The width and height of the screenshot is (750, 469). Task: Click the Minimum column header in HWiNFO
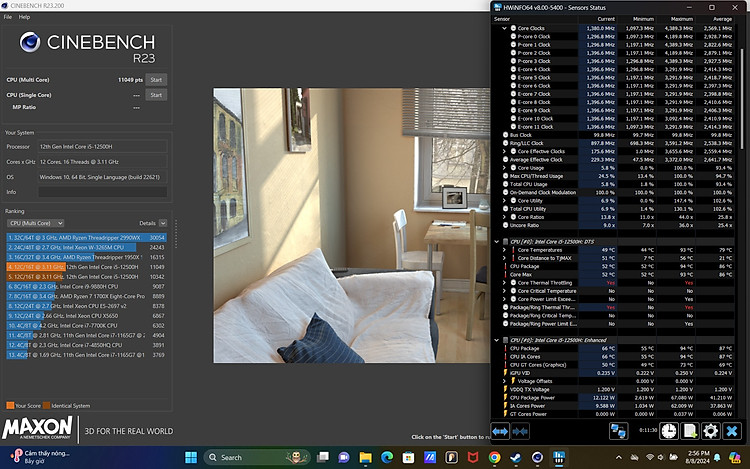click(x=636, y=19)
